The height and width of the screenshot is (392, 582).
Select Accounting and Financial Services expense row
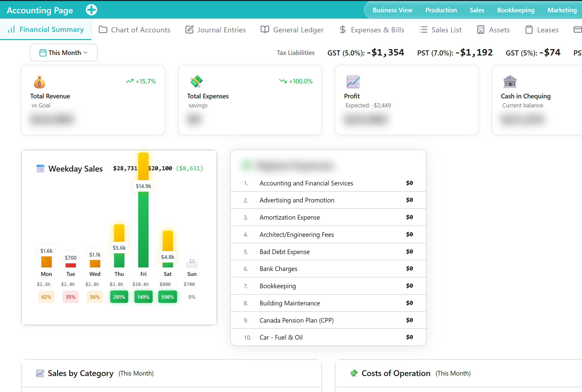(x=328, y=183)
